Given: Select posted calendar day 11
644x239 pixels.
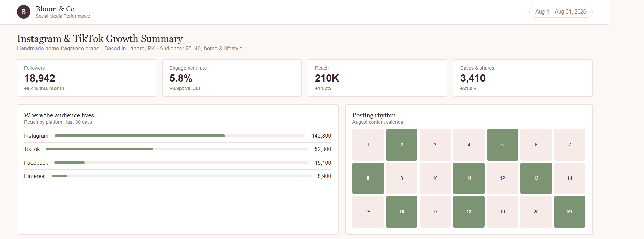Looking at the screenshot, I should tap(469, 178).
